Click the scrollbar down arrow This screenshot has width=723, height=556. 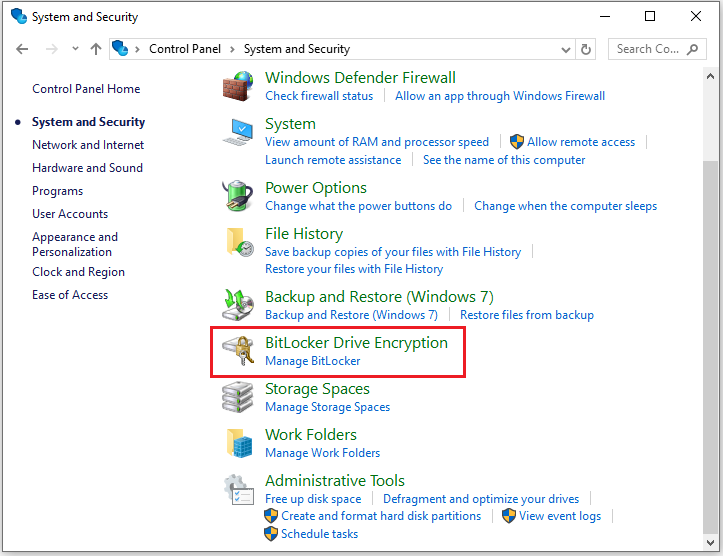(710, 542)
